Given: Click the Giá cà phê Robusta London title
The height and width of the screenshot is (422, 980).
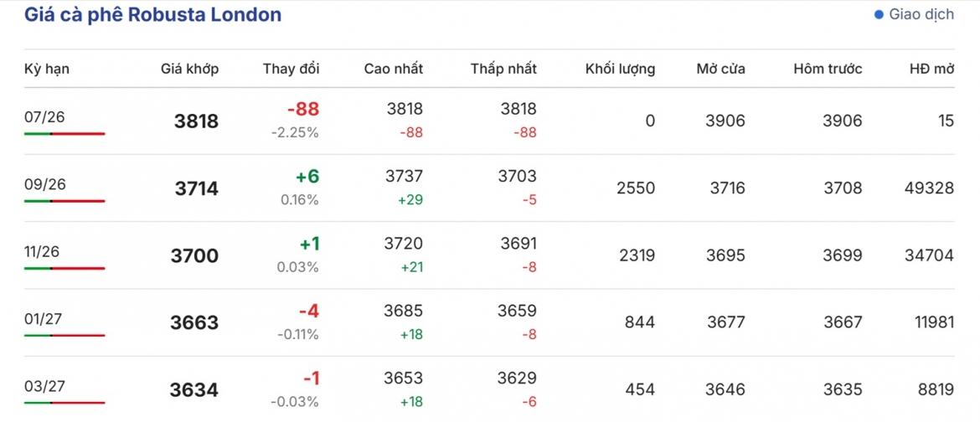Looking at the screenshot, I should [x=153, y=15].
